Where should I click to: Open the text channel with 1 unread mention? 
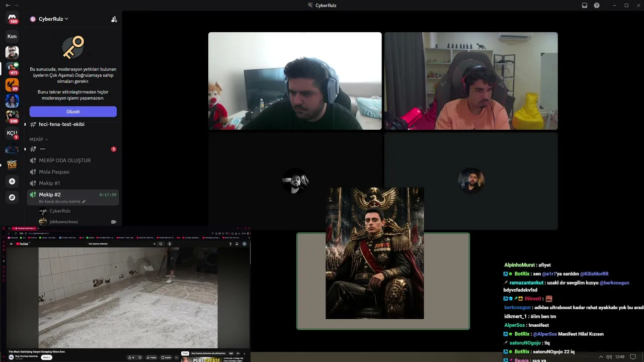point(73,149)
